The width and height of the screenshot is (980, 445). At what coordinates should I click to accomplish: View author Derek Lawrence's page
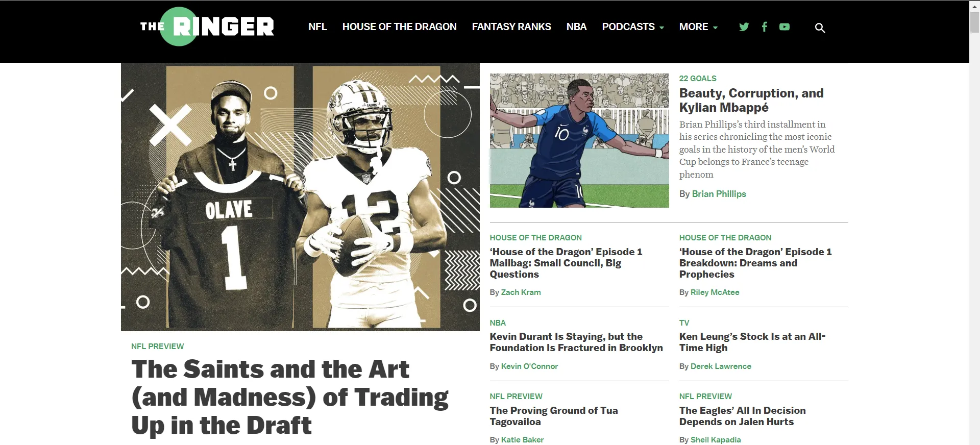tap(721, 366)
